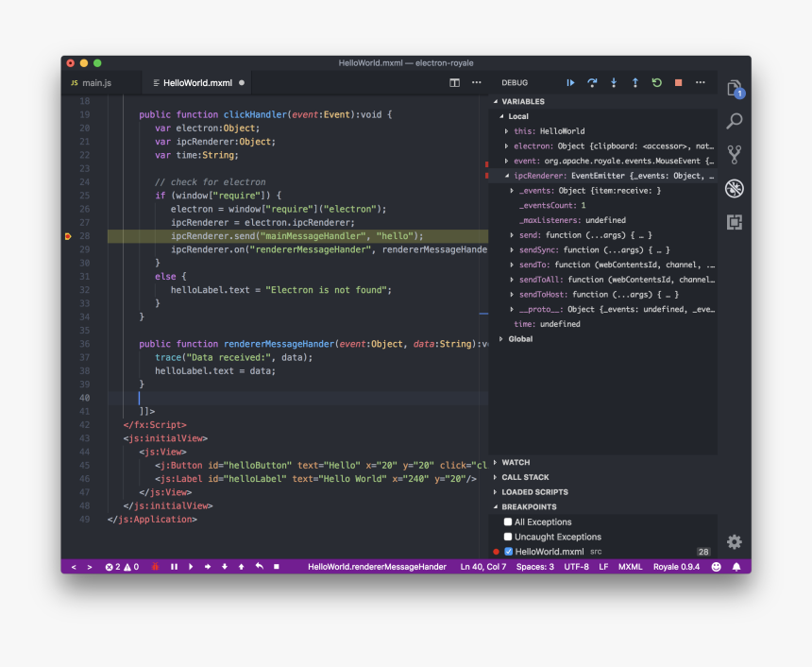812x667 pixels.
Task: Open Search in activity bar
Action: pos(735,121)
